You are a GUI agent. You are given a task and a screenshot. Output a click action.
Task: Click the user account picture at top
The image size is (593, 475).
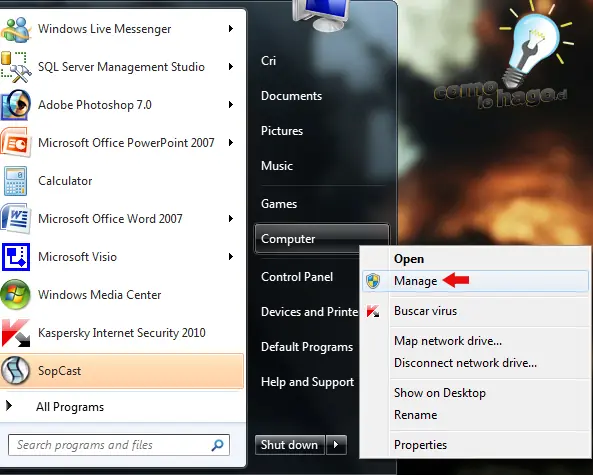tap(321, 15)
